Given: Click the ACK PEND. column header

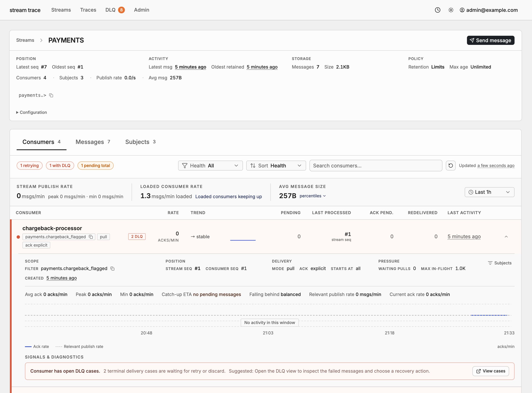Looking at the screenshot, I should tap(382, 213).
